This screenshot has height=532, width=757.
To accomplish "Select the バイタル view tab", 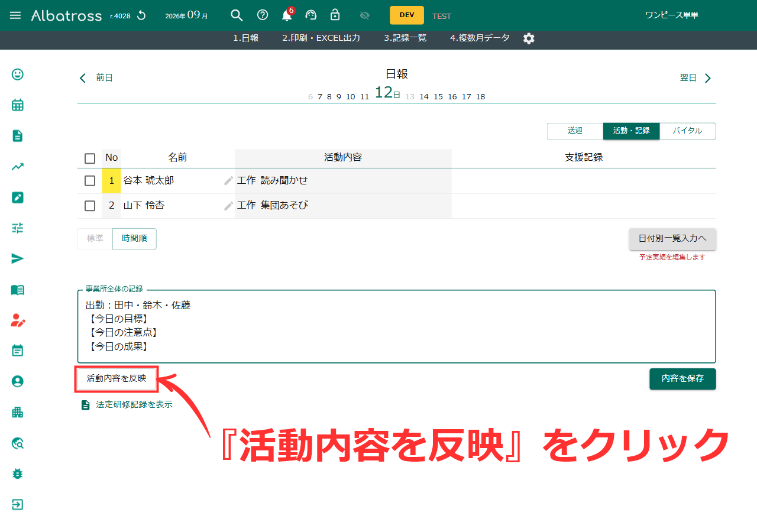I will [687, 131].
